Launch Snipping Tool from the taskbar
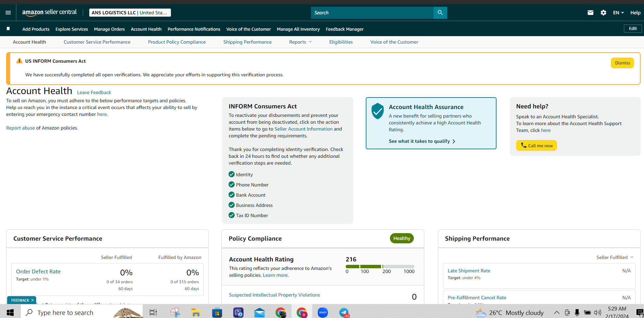 pos(175,312)
